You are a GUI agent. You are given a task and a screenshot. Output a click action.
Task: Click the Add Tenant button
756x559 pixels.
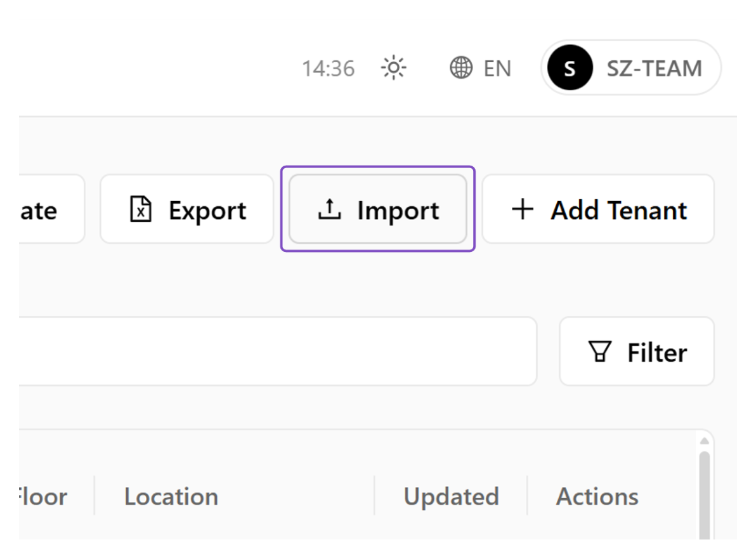point(598,209)
